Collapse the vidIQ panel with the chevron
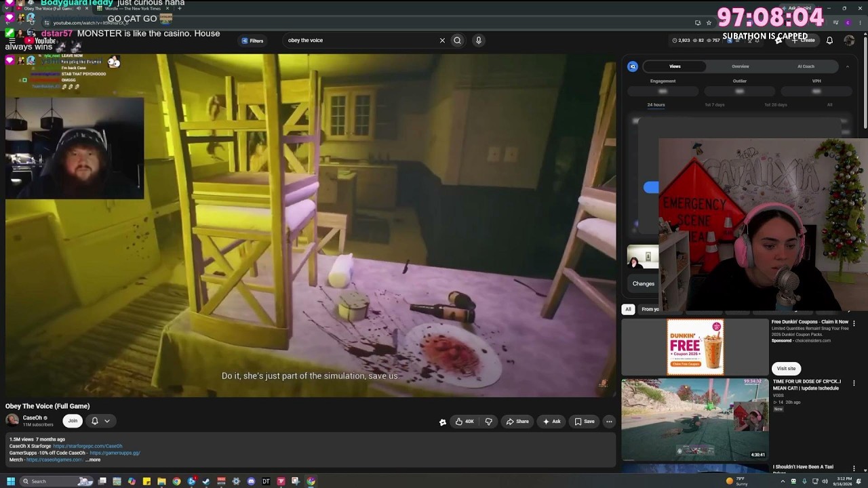868x488 pixels. tap(847, 66)
